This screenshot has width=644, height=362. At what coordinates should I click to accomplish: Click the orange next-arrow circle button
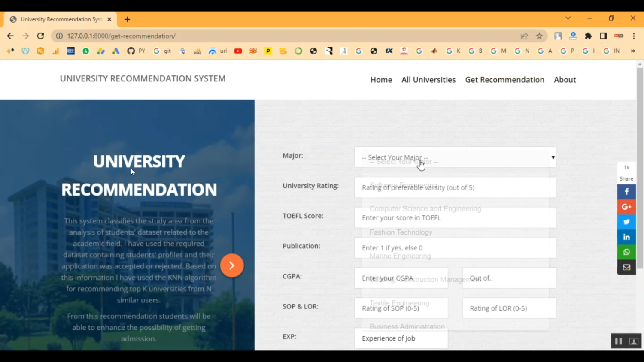point(232,265)
